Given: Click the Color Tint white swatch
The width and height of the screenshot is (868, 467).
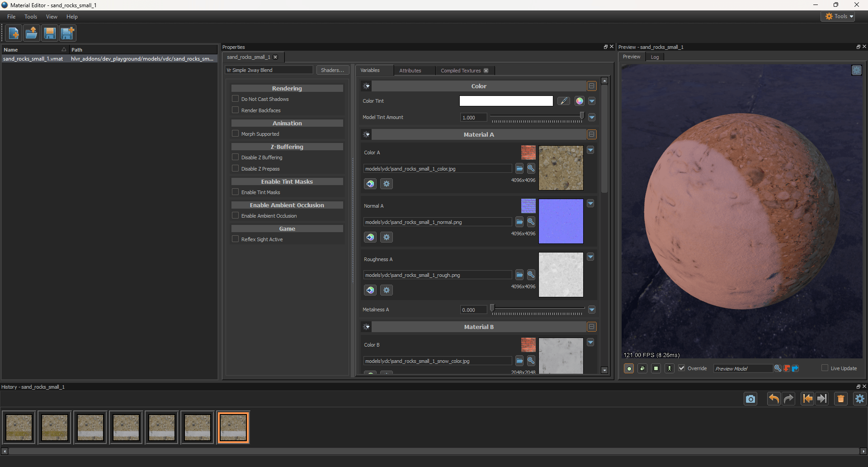Looking at the screenshot, I should coord(506,101).
